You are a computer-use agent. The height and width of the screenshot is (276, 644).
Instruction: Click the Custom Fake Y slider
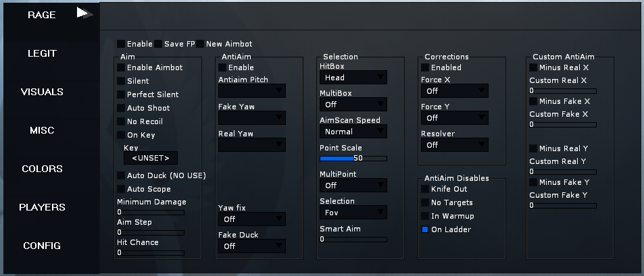coord(563,205)
